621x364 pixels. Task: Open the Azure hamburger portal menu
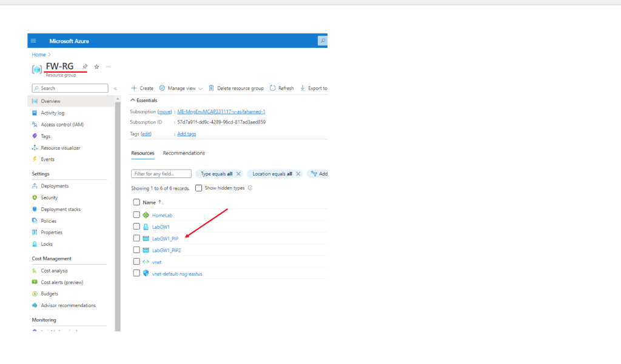click(33, 41)
